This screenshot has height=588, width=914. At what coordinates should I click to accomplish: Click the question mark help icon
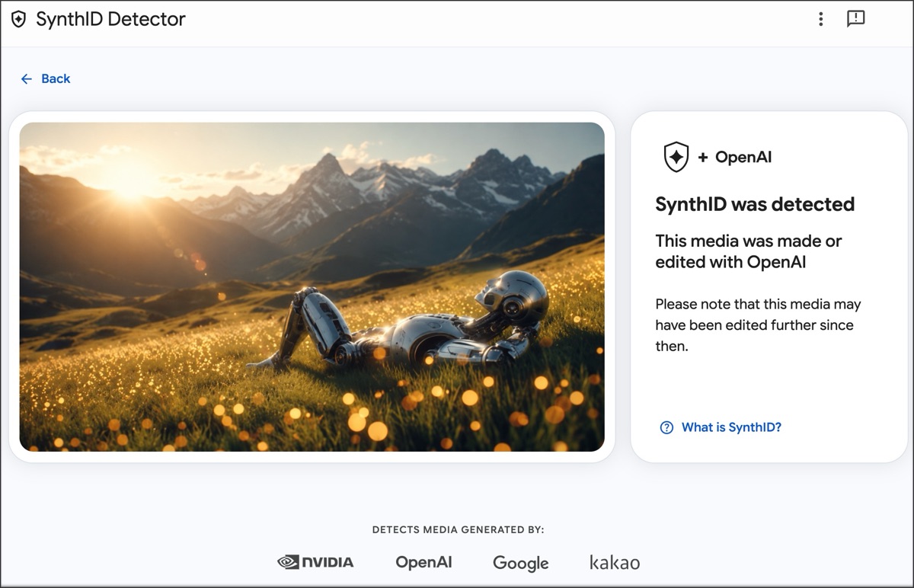coord(666,427)
